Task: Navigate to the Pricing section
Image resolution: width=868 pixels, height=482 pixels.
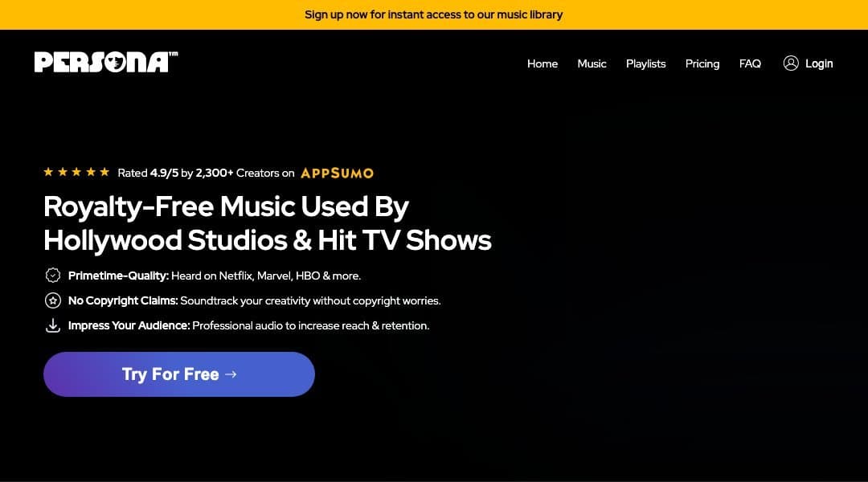Action: click(702, 63)
